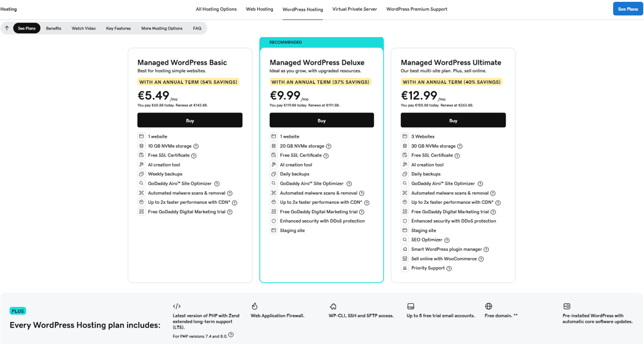Show Free SSL Certificate info in Ultimate plan

[457, 155]
